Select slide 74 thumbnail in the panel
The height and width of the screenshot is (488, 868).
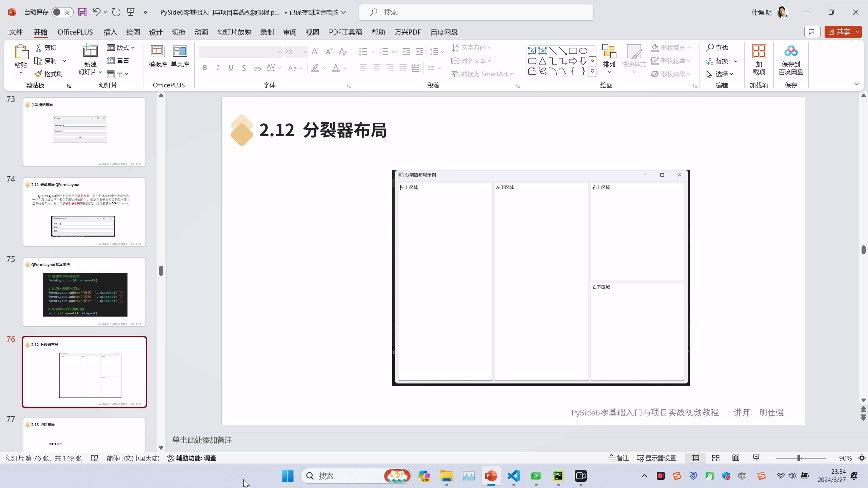(x=84, y=212)
